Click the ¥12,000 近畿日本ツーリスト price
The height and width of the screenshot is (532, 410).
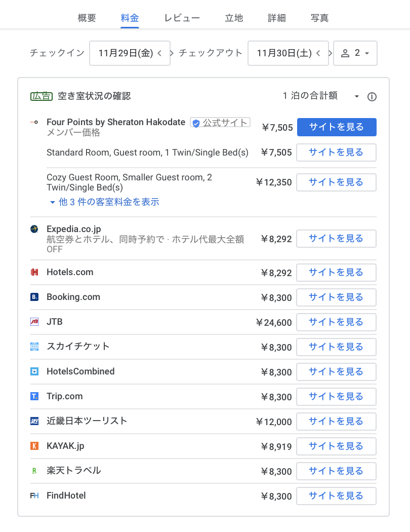coord(274,422)
